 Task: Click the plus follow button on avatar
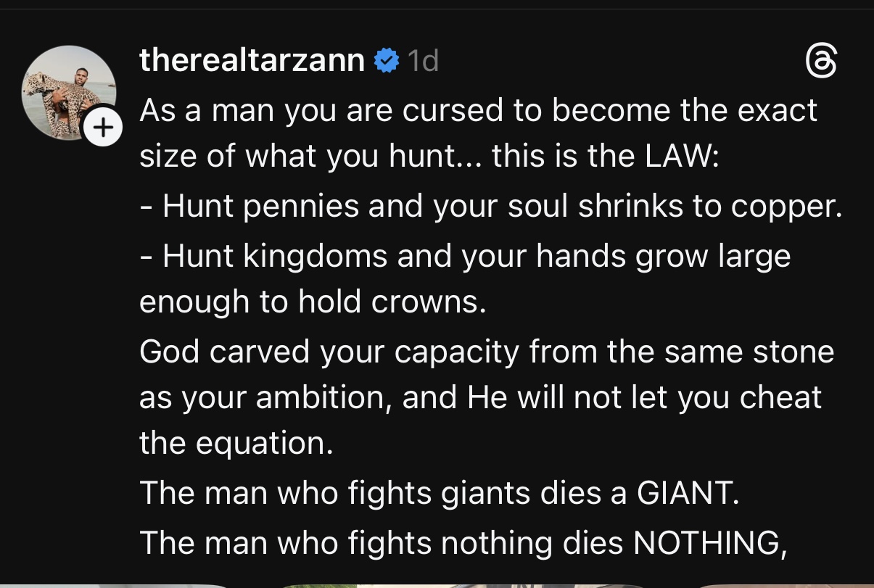click(x=104, y=129)
